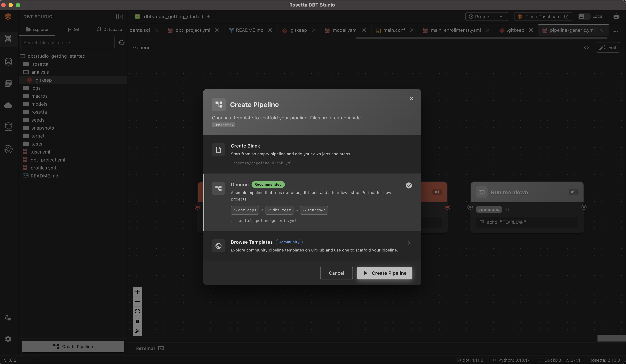The height and width of the screenshot is (364, 626).
Task: Click the more tabs ellipsis icon
Action: 616,32
